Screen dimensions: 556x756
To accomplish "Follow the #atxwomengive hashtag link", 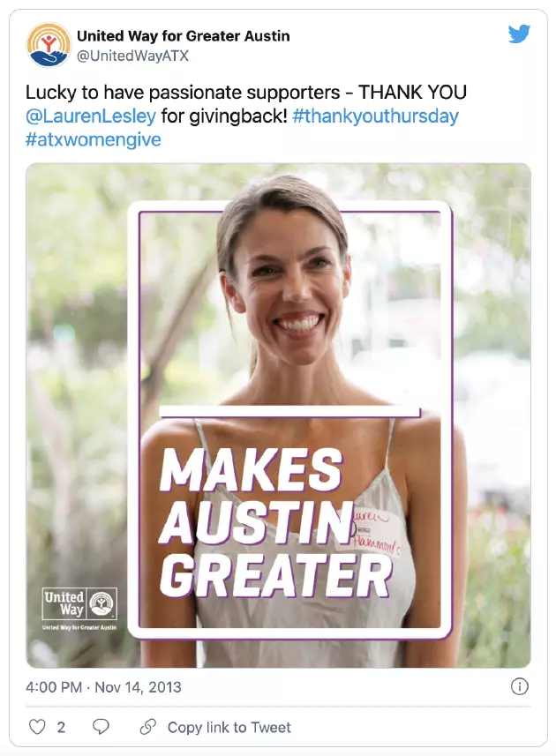I will pyautogui.click(x=93, y=140).
